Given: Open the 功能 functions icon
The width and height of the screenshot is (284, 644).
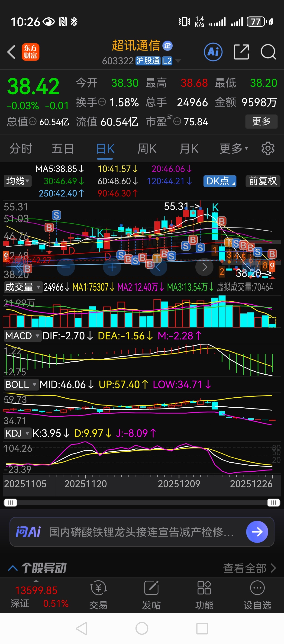Looking at the screenshot, I should (x=204, y=595).
